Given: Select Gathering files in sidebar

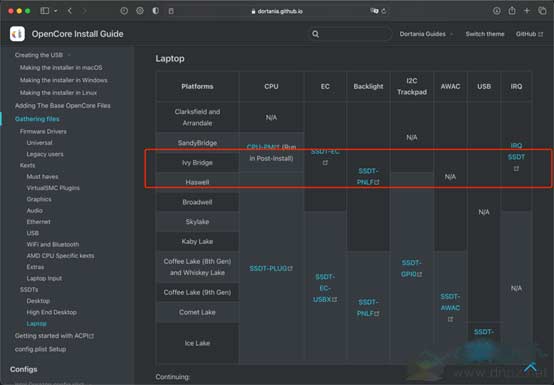Looking at the screenshot, I should (x=37, y=119).
